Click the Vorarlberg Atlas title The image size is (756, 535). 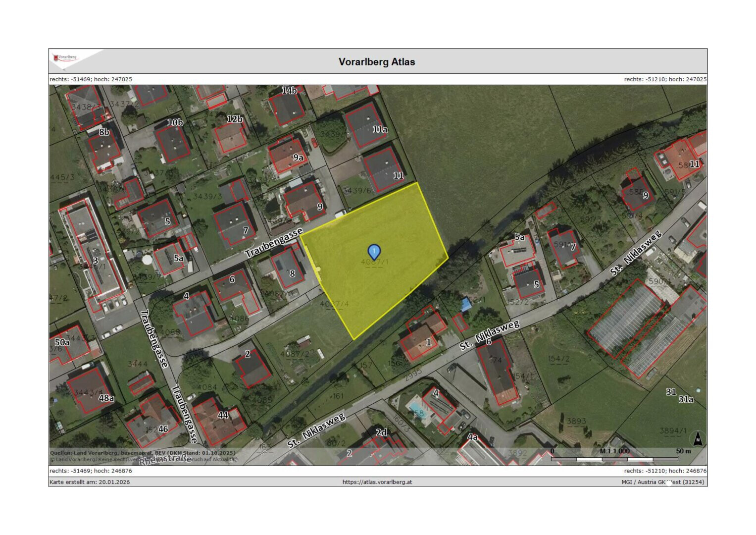pos(377,62)
